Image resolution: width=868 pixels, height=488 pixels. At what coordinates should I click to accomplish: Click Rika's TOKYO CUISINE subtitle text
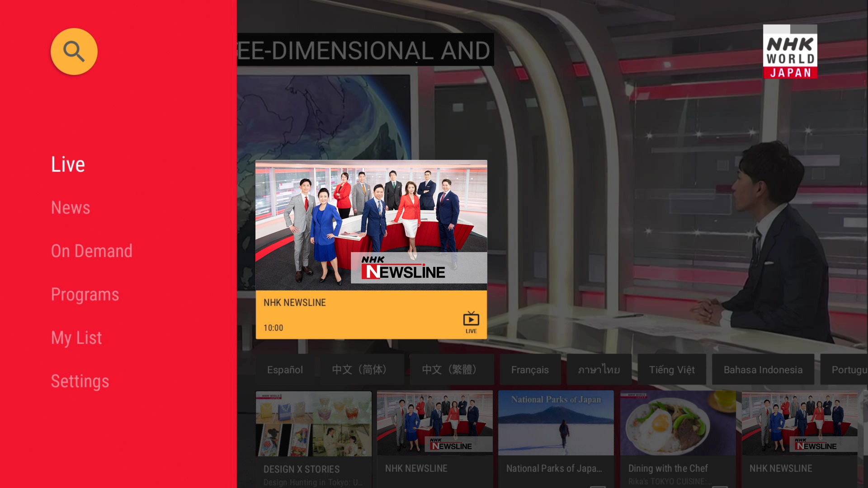[x=670, y=482]
